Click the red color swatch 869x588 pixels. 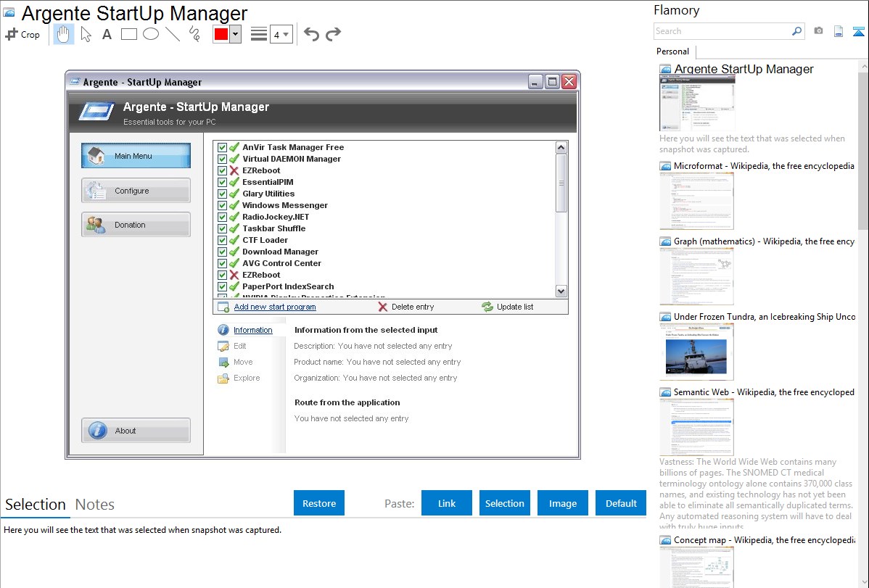tap(221, 34)
